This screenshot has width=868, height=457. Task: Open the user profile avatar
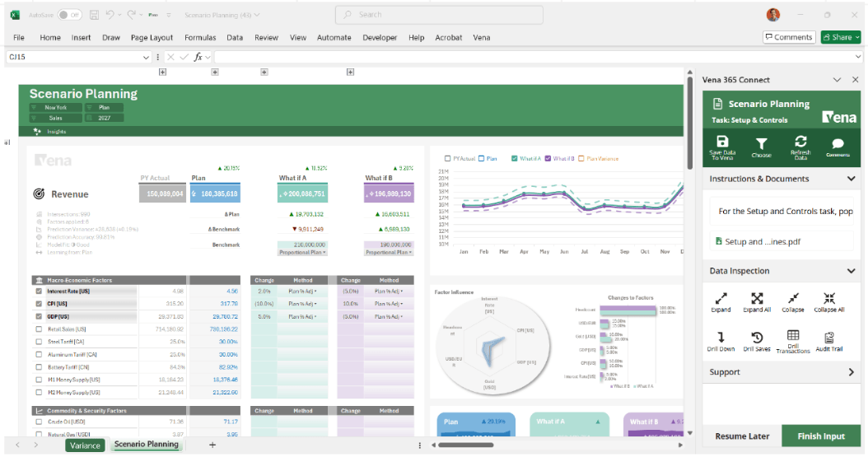[773, 15]
